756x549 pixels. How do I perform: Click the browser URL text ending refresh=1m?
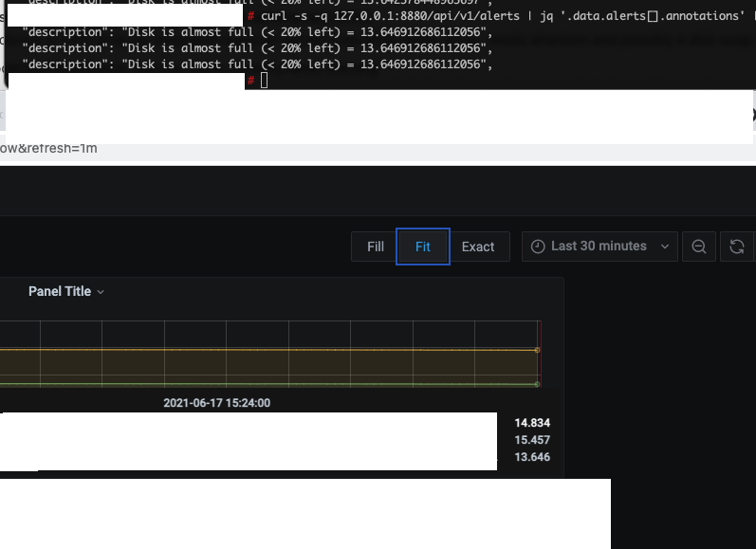pyautogui.click(x=48, y=149)
